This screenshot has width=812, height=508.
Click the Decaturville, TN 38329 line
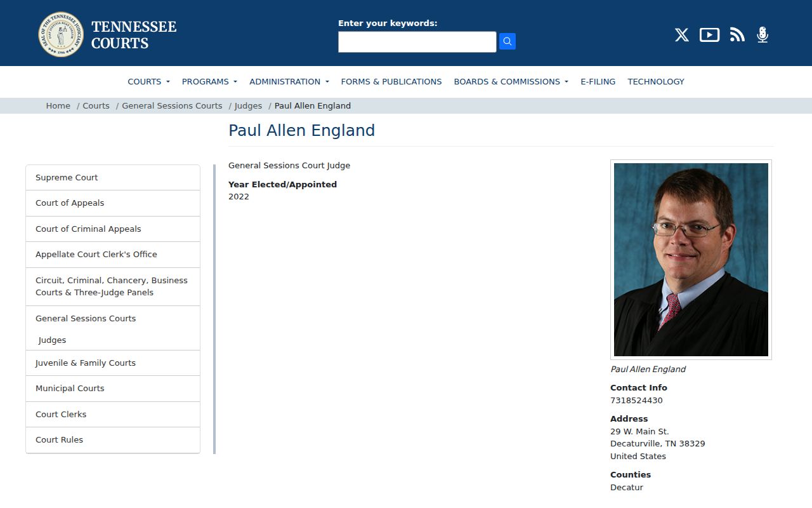click(x=658, y=444)
